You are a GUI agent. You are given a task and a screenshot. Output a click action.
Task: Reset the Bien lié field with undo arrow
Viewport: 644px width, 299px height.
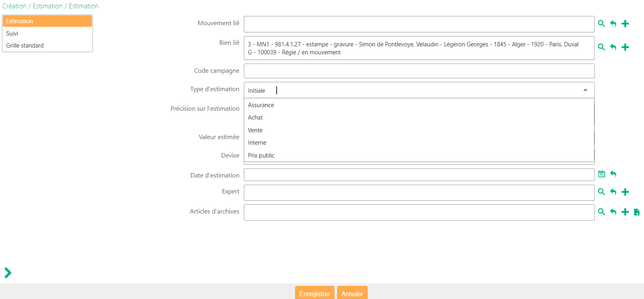[613, 47]
